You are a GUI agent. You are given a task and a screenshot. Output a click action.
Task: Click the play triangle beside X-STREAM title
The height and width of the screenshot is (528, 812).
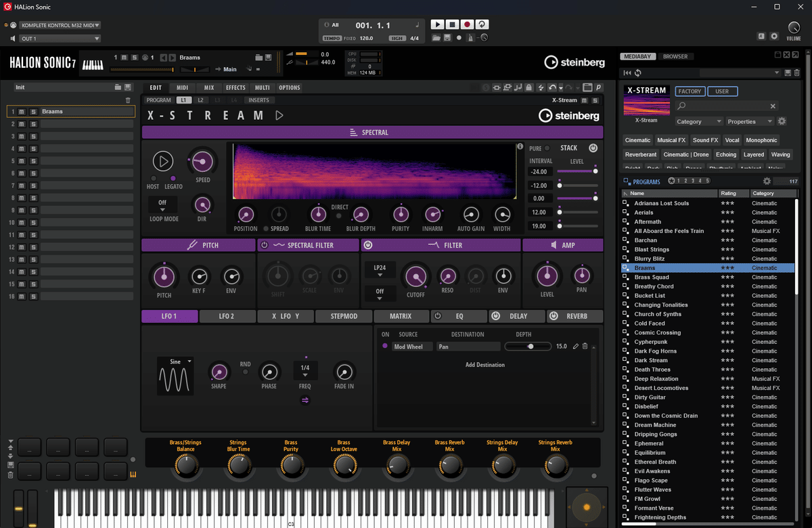click(x=279, y=116)
